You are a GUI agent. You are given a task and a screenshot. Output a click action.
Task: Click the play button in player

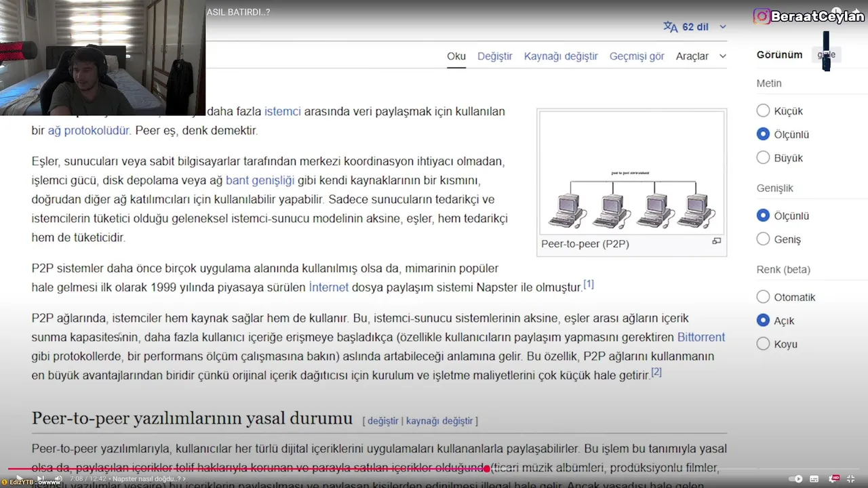(x=20, y=478)
